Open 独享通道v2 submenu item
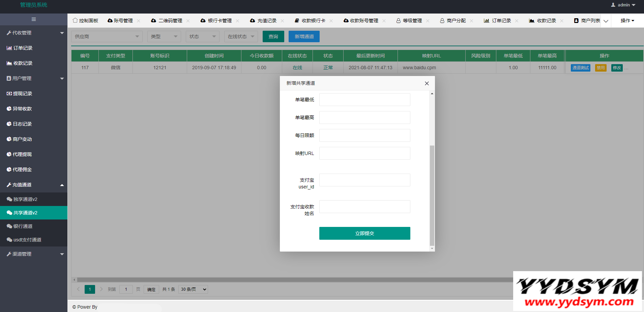Image resolution: width=644 pixels, height=312 pixels. [34, 199]
